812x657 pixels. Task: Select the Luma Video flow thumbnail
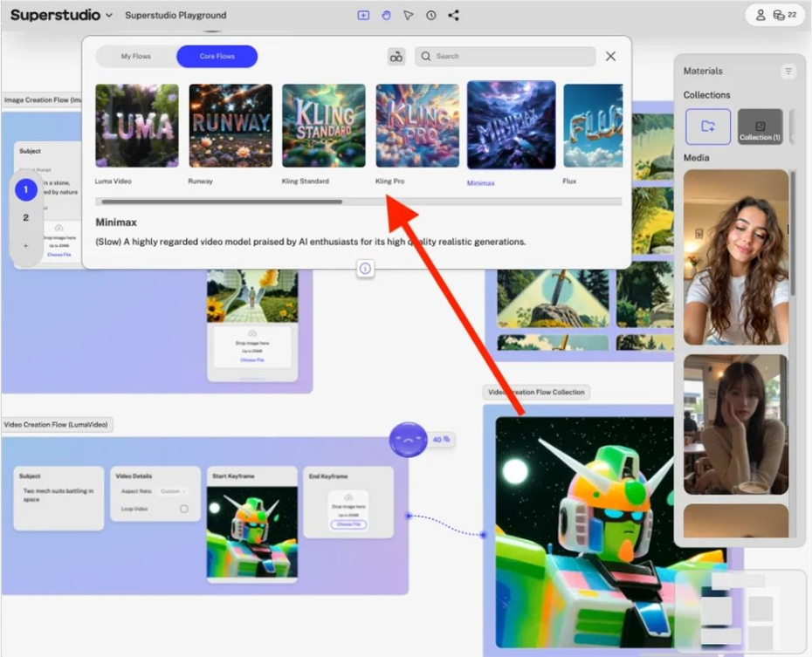coord(137,126)
